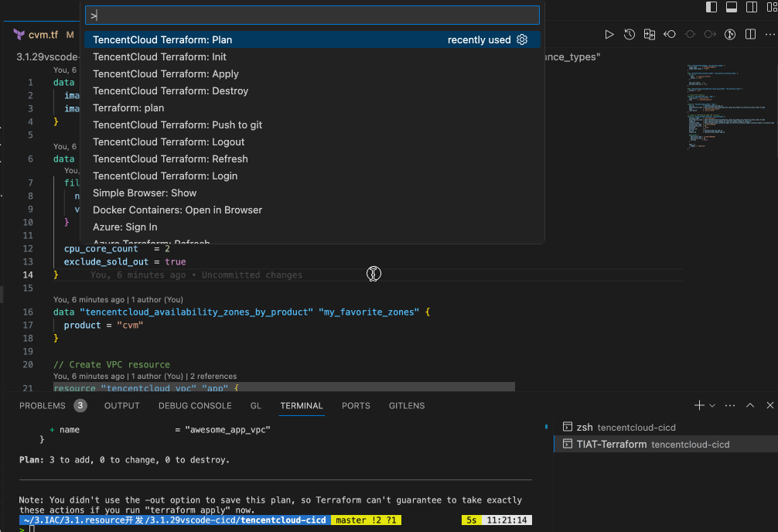Click the '1 author (You)' code lens above line 16
778x532 pixels.
[157, 300]
